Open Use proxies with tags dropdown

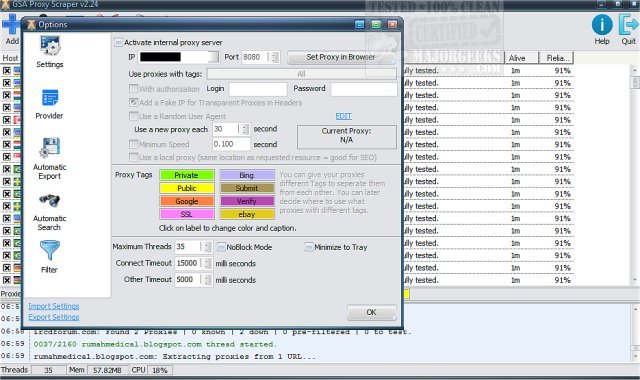(301, 74)
